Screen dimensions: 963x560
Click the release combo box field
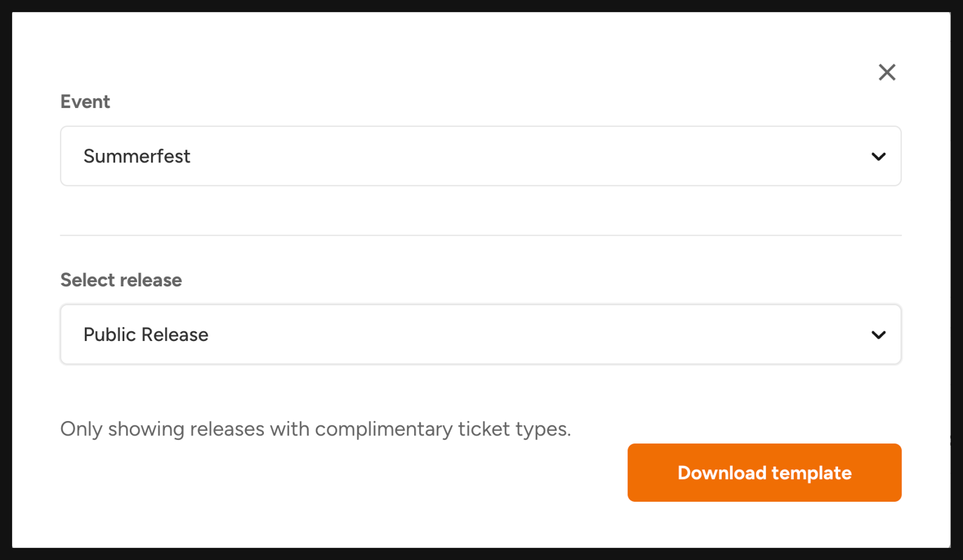pyautogui.click(x=480, y=334)
